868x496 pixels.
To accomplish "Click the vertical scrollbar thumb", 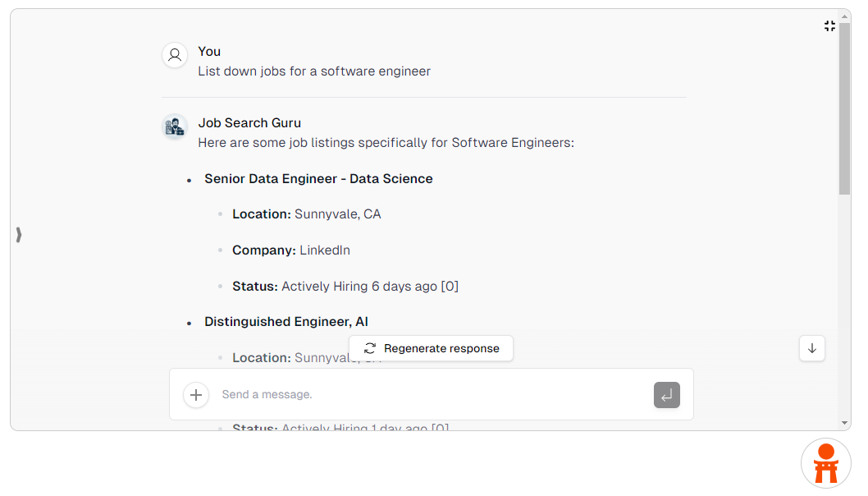I will [x=845, y=107].
